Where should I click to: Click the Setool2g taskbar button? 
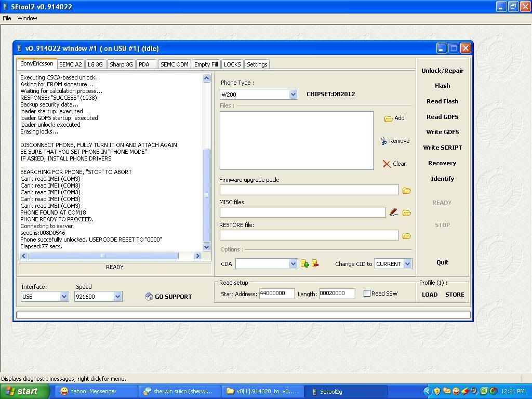(x=345, y=391)
